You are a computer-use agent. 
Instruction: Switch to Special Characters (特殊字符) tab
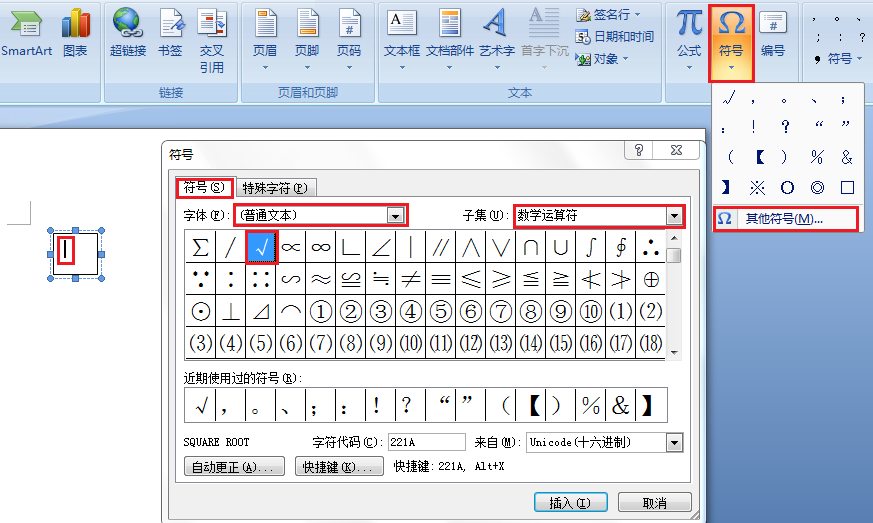(275, 188)
